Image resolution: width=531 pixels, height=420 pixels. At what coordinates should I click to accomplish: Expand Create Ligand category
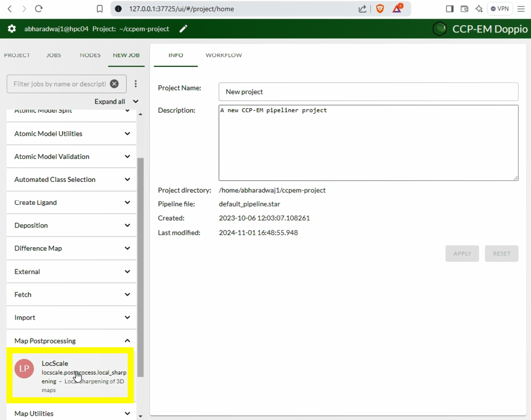tap(72, 202)
